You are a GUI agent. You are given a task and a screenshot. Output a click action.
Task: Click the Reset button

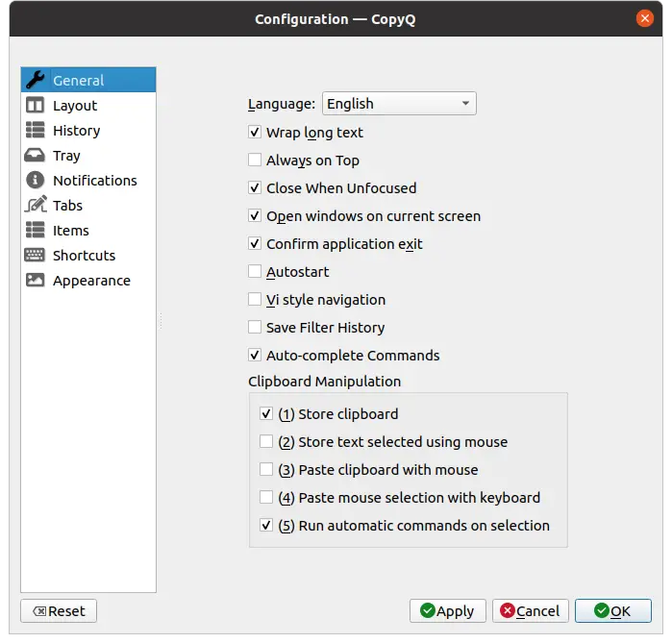pyautogui.click(x=59, y=611)
